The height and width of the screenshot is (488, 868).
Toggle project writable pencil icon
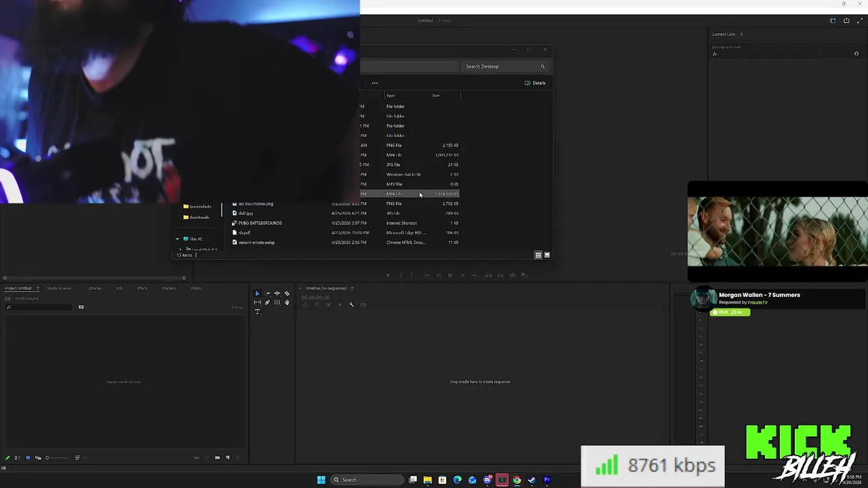tap(7, 457)
